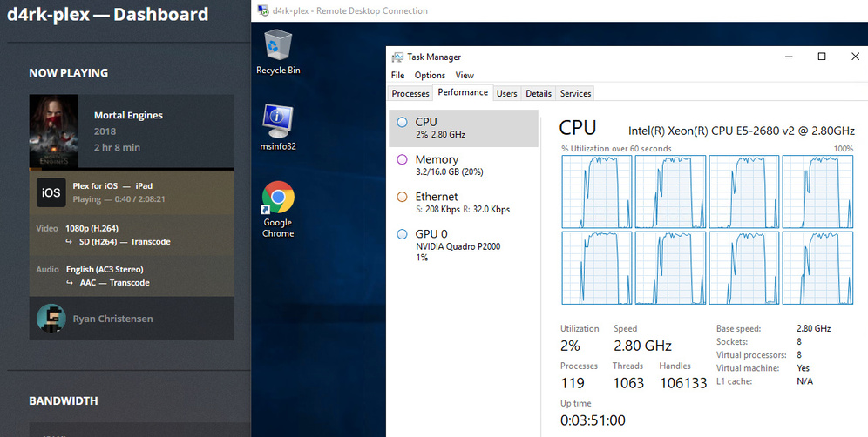The image size is (868, 437).
Task: Click the BANDWIDTH heading
Action: click(x=64, y=401)
